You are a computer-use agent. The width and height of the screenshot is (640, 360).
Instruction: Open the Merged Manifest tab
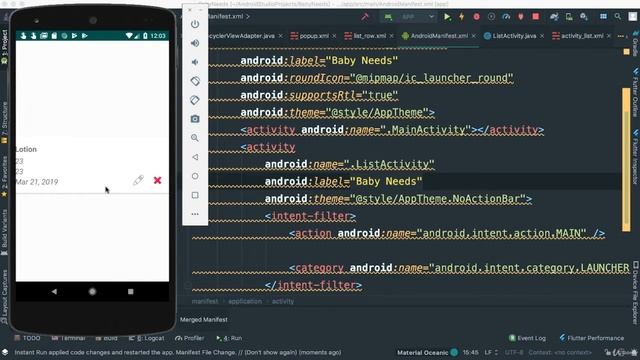click(x=204, y=320)
